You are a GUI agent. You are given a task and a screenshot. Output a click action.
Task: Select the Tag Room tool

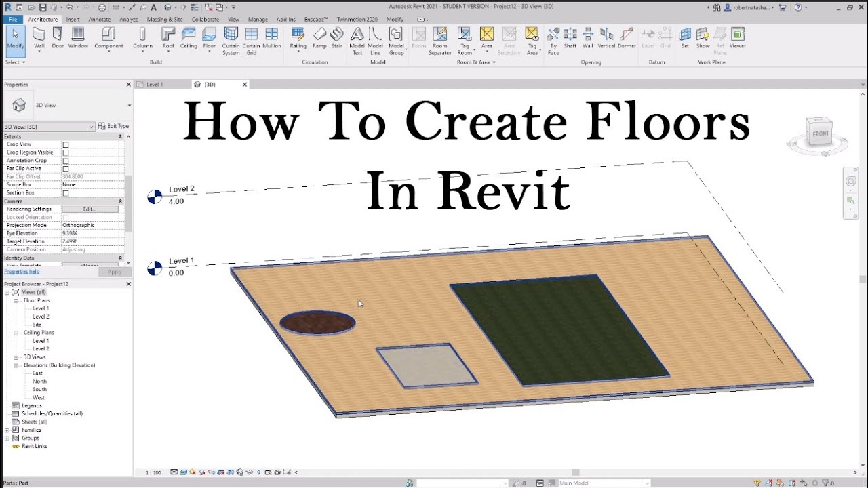465,41
